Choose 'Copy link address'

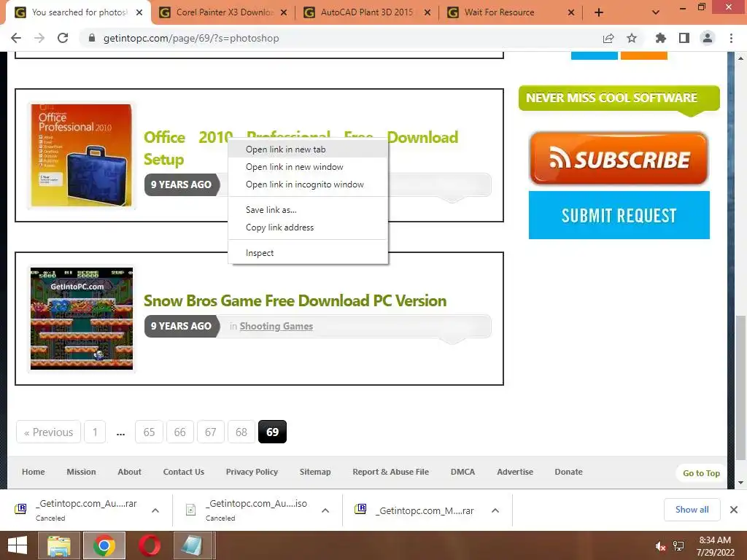tap(308, 227)
